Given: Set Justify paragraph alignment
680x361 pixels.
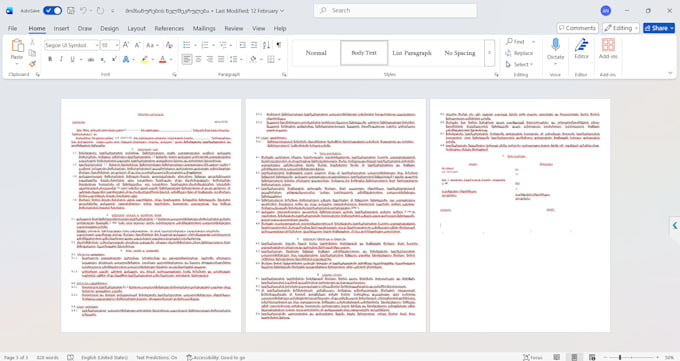Looking at the screenshot, I should (x=221, y=59).
